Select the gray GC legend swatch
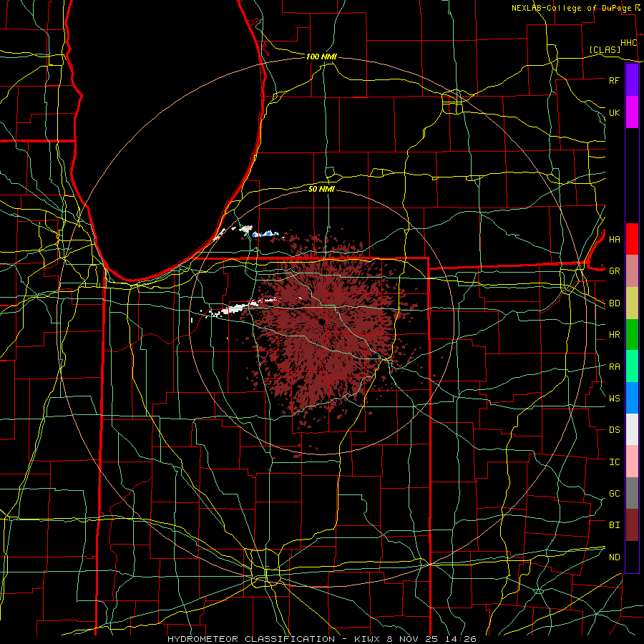 [x=632, y=493]
